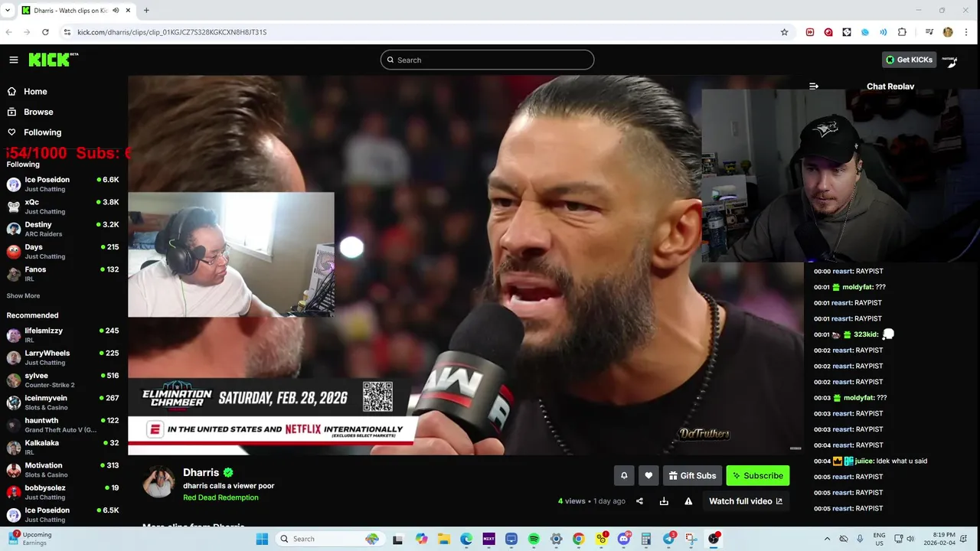Click juiice chat message username
Image resolution: width=980 pixels, height=551 pixels.
[x=864, y=461]
